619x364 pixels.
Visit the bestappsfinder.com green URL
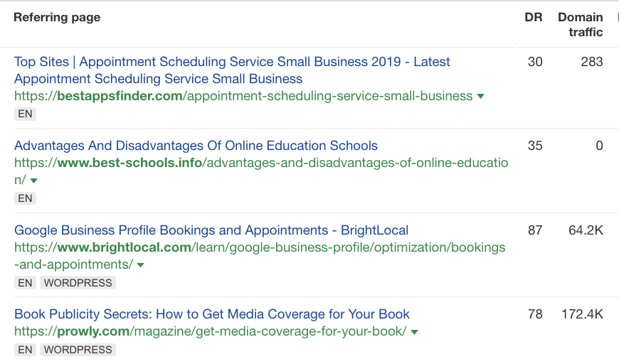click(x=243, y=96)
